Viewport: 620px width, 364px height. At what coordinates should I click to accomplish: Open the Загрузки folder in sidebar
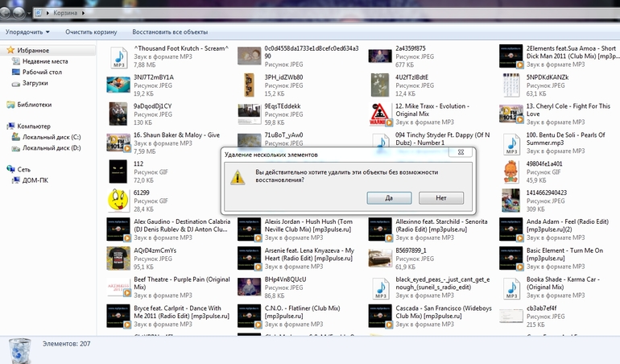(35, 82)
